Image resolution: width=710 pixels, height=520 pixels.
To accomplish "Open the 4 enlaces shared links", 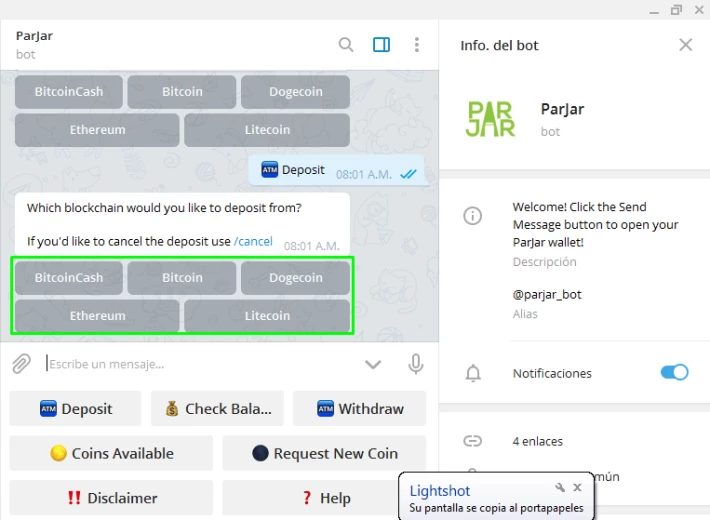I will pos(537,441).
